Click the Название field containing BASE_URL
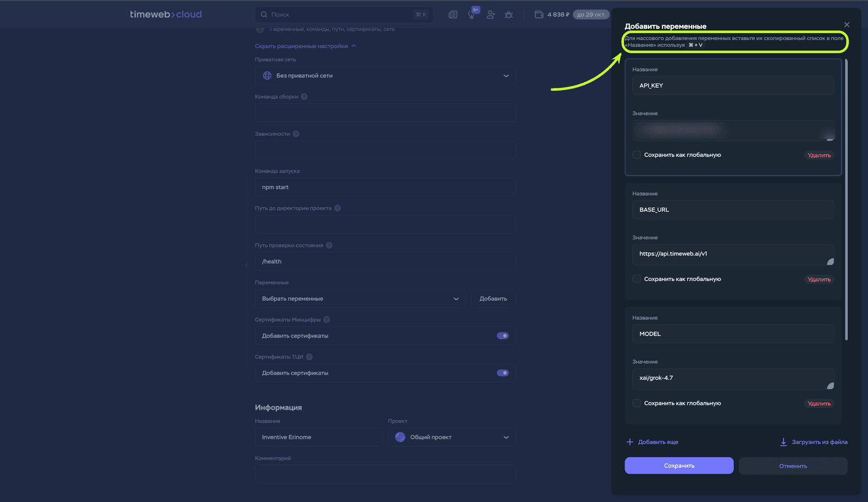This screenshot has width=868, height=502. [x=733, y=210]
